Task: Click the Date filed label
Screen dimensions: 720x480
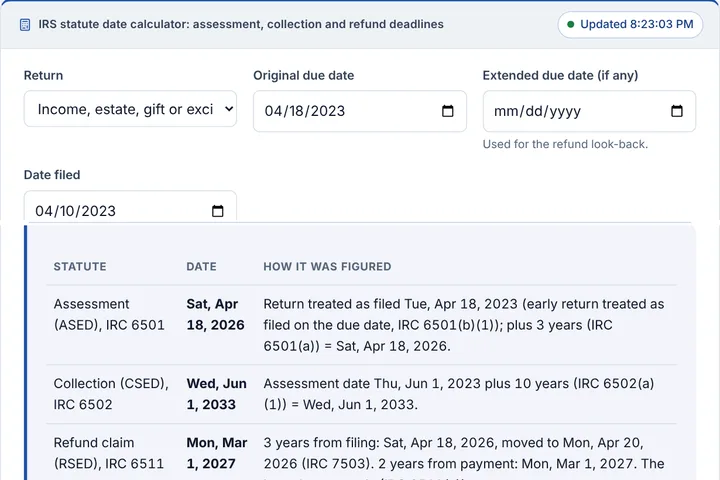Action: point(52,175)
